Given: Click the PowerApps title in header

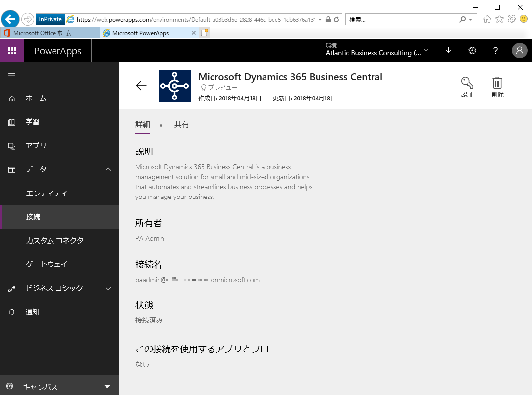Looking at the screenshot, I should tap(57, 51).
